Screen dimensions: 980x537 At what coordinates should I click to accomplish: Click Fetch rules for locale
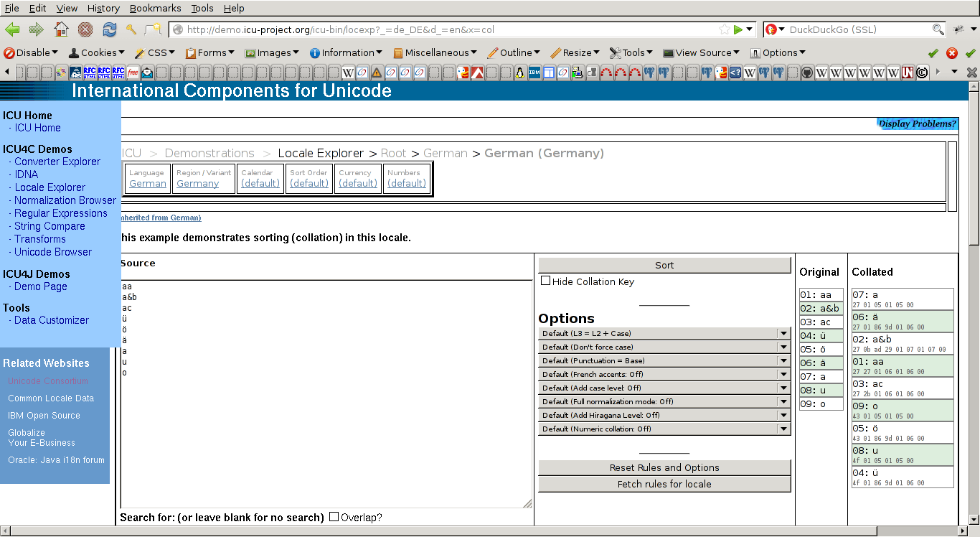664,484
